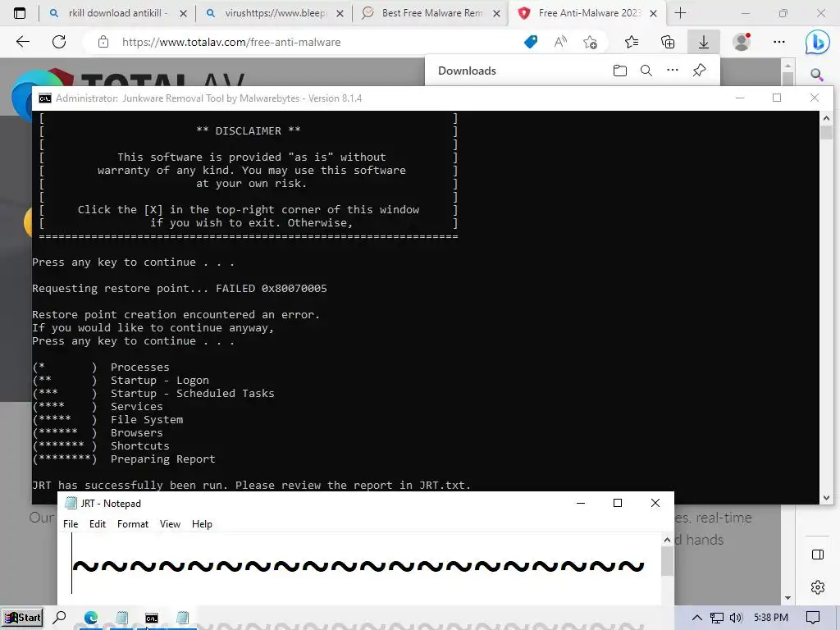This screenshot has height=630, width=840.
Task: Select the Free Anti-Malware 2023 tab
Action: [x=589, y=13]
